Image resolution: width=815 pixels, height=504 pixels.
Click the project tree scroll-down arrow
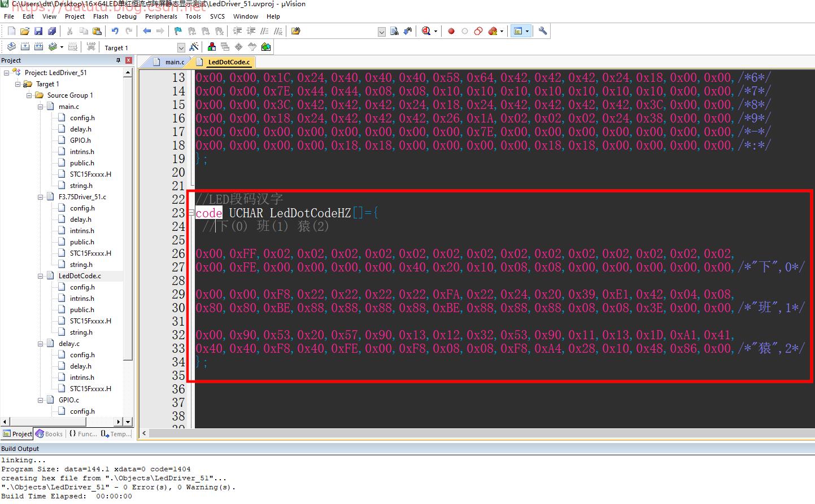(x=128, y=422)
